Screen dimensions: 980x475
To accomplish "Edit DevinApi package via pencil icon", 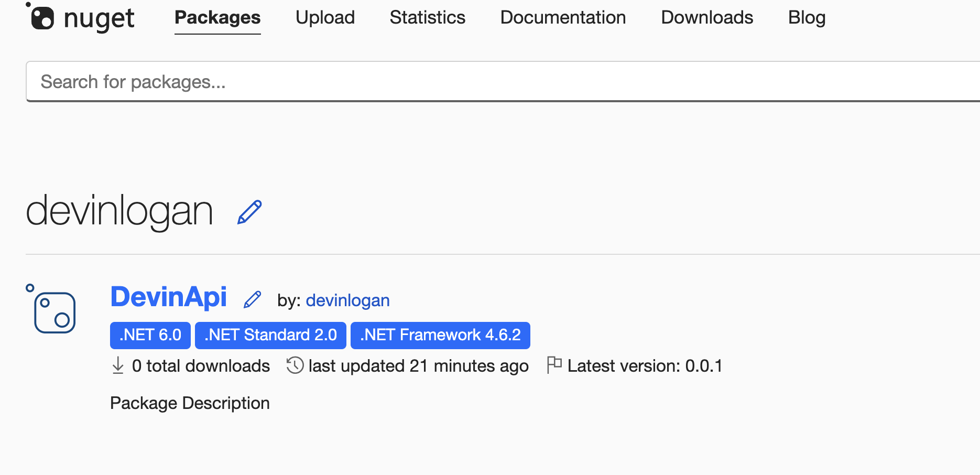I will pos(253,299).
